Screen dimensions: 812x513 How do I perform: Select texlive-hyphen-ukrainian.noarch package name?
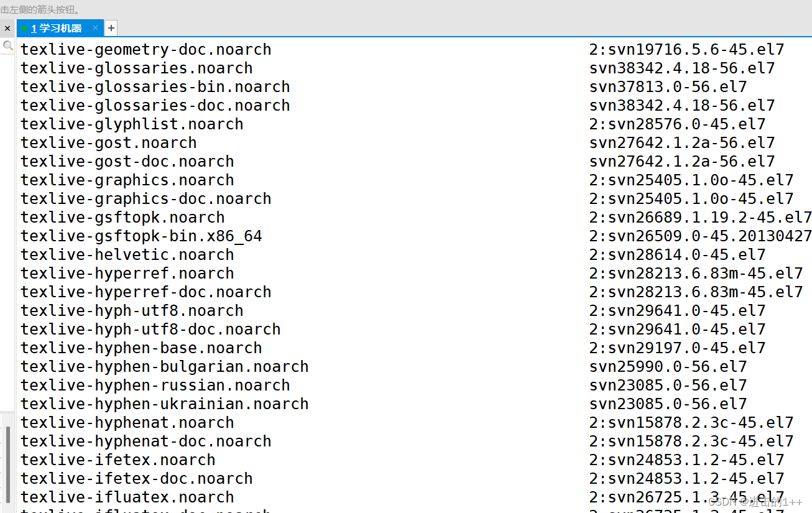click(x=165, y=404)
